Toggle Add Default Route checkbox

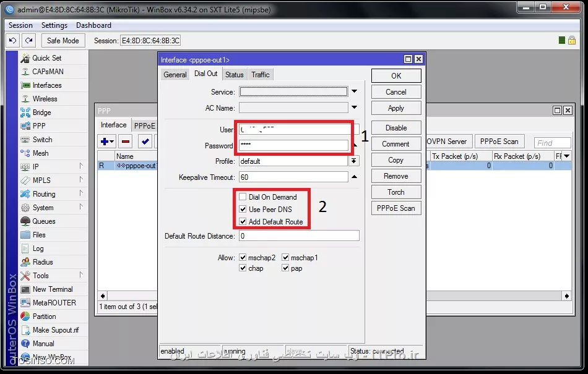click(x=243, y=222)
